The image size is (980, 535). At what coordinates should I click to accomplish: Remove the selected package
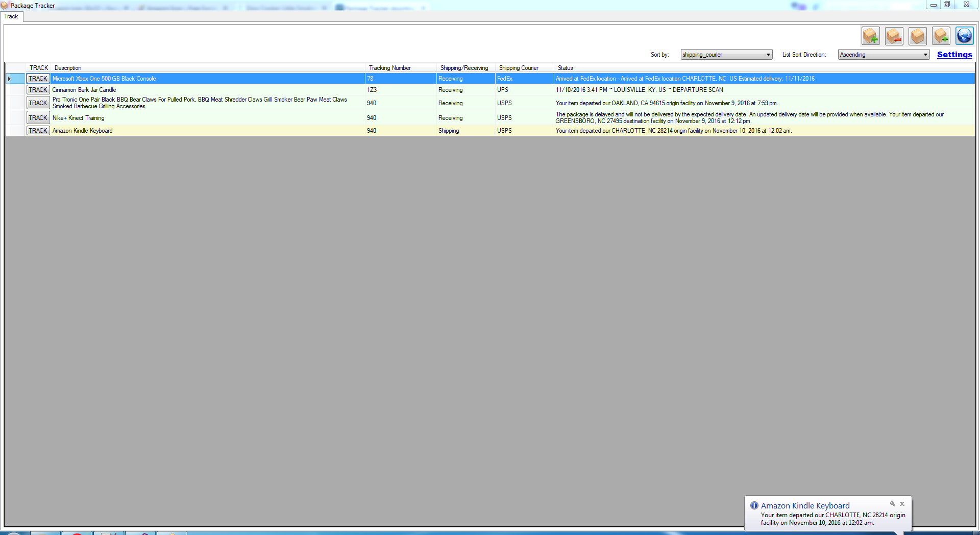point(894,36)
